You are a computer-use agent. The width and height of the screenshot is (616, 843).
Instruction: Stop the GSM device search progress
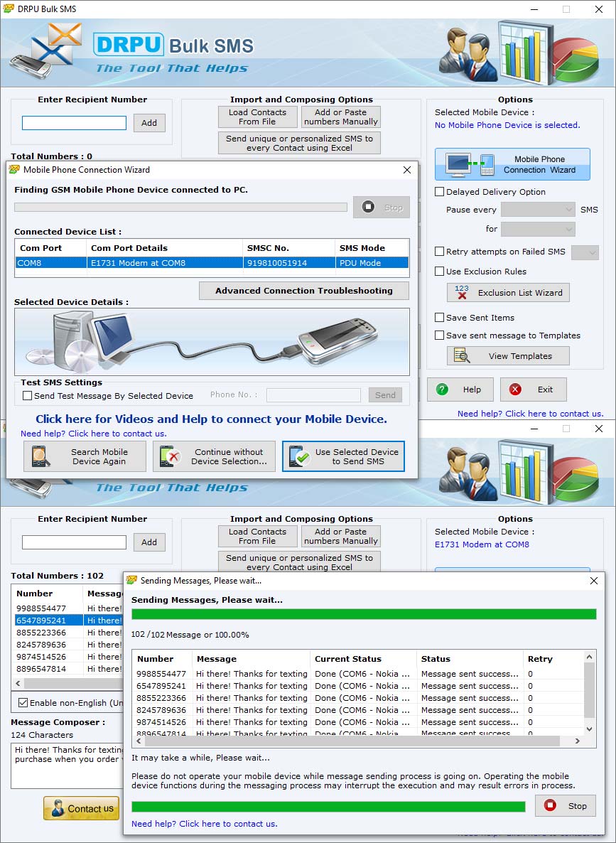pyautogui.click(x=381, y=207)
